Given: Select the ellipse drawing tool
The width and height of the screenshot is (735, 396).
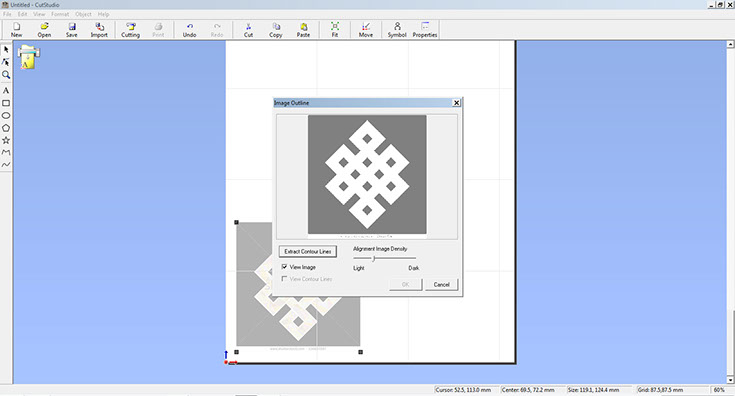Looking at the screenshot, I should (x=6, y=115).
